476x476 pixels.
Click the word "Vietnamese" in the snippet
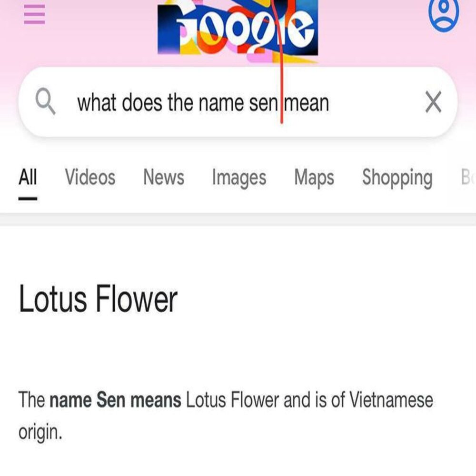click(x=391, y=400)
